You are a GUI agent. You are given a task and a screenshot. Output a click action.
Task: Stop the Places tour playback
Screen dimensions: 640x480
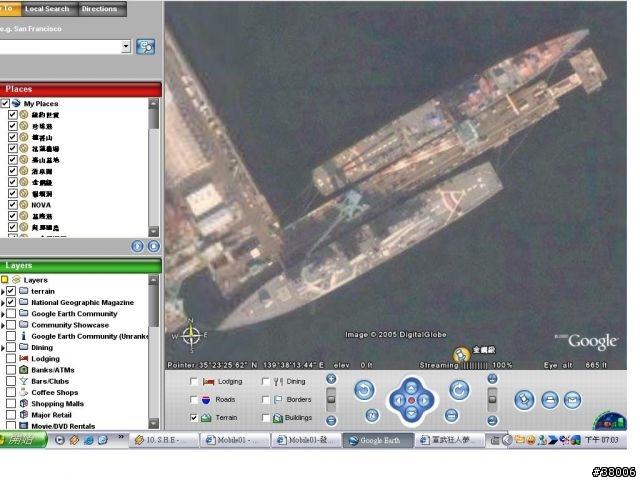154,246
